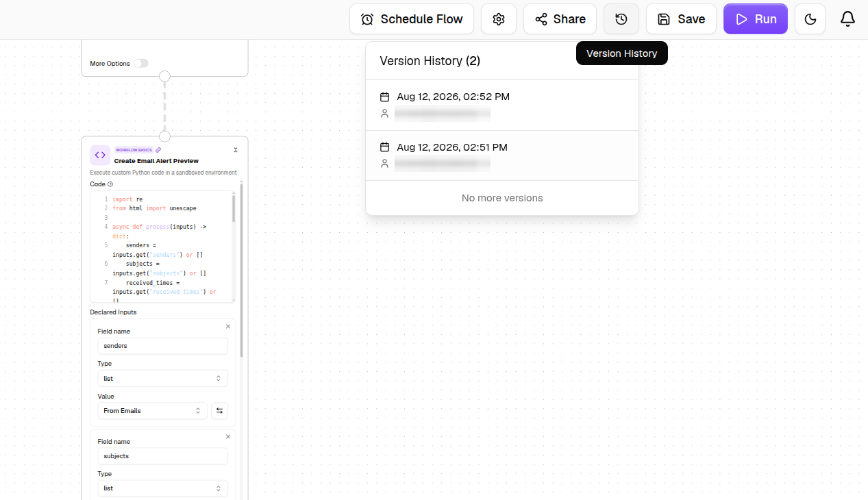The width and height of the screenshot is (868, 500).
Task: Click the Version History (2) heading
Action: coord(430,61)
